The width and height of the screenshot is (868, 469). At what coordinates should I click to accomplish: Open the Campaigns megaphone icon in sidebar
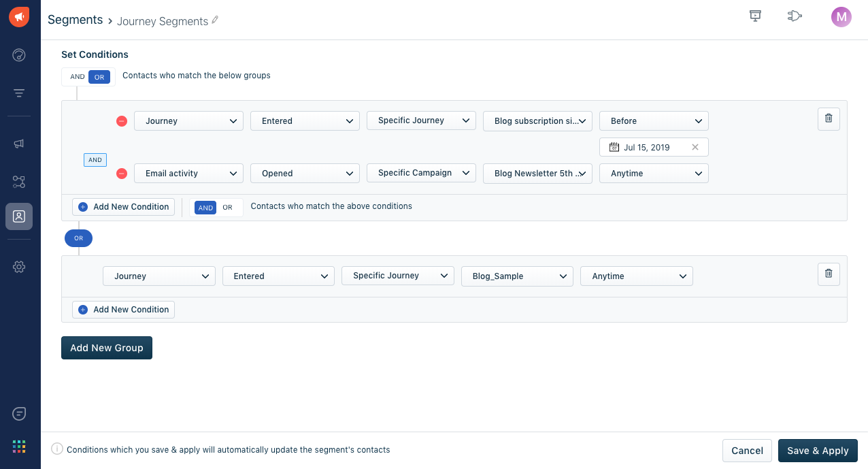click(19, 144)
